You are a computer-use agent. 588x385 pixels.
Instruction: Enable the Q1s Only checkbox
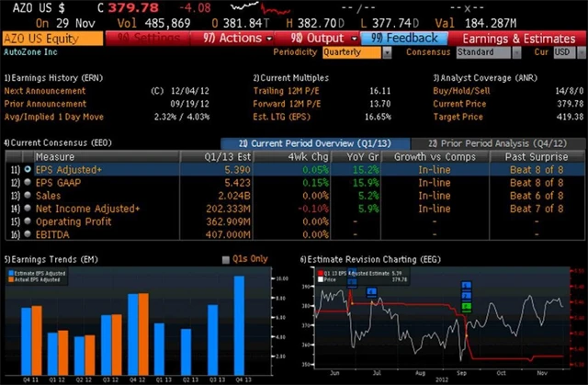pos(227,260)
